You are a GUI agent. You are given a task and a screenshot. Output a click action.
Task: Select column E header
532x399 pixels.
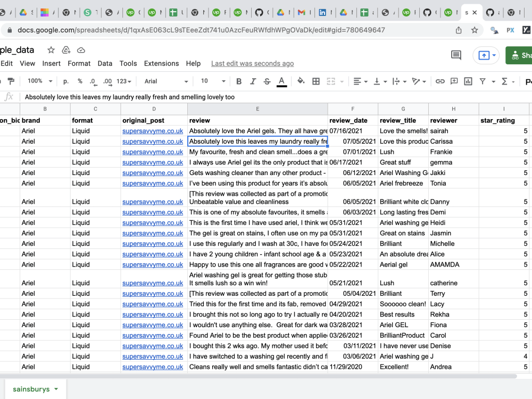(257, 109)
